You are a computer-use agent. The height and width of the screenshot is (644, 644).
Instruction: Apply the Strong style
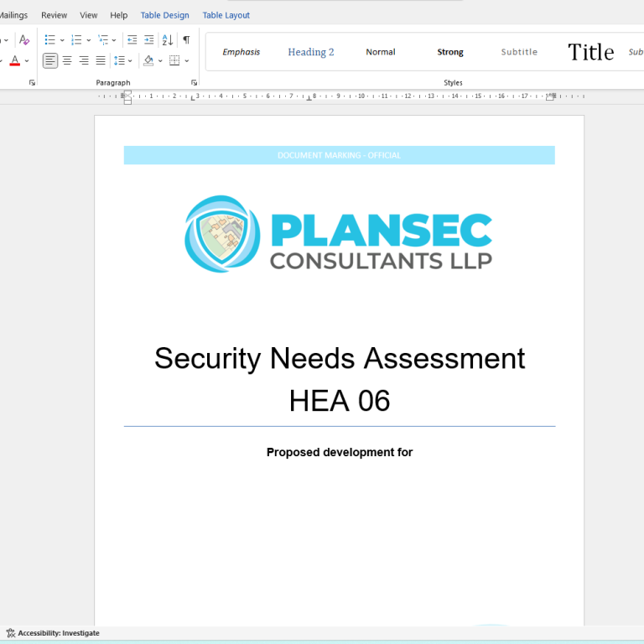(450, 52)
